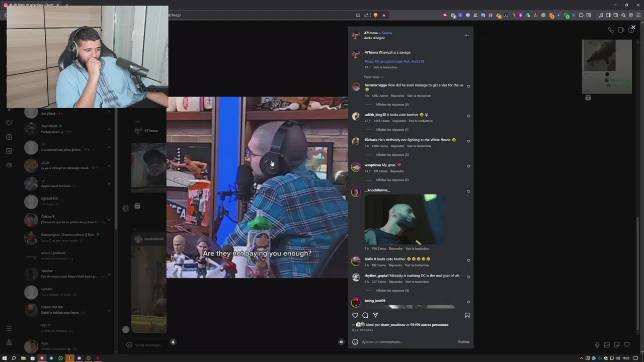644x362 pixels.
Task: Follow 471mma via the Suivre link
Action: (387, 33)
